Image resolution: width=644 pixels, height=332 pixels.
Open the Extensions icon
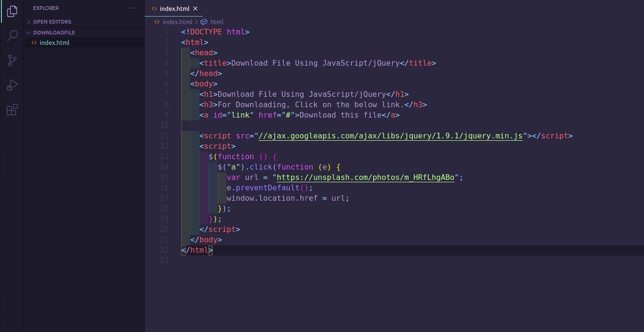[x=11, y=110]
